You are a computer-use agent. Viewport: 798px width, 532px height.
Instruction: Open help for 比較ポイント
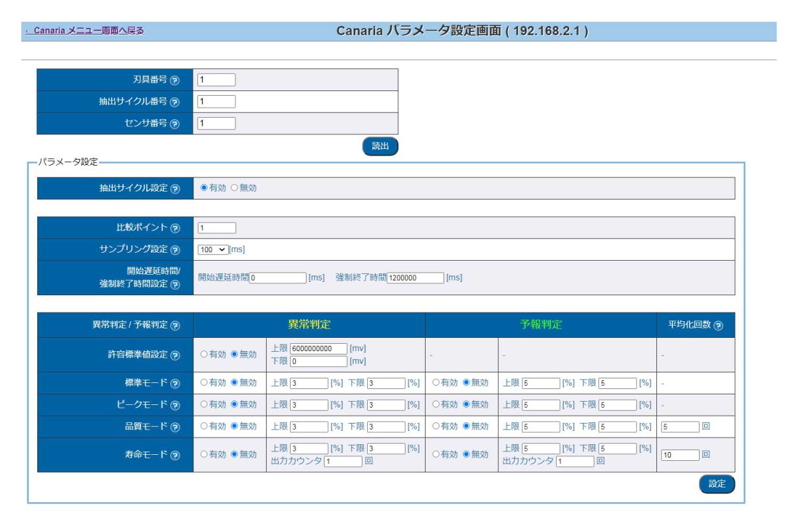click(175, 228)
